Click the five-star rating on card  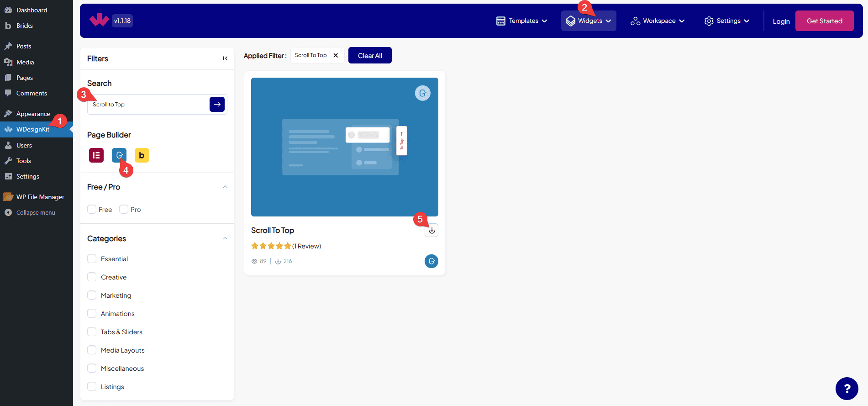(x=271, y=246)
